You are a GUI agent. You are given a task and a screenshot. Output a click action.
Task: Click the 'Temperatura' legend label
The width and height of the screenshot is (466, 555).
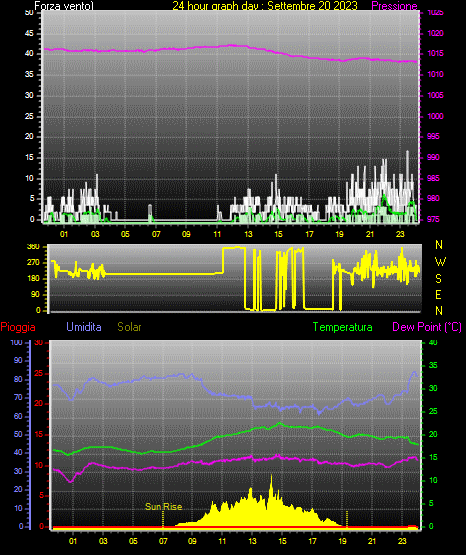[x=342, y=327]
